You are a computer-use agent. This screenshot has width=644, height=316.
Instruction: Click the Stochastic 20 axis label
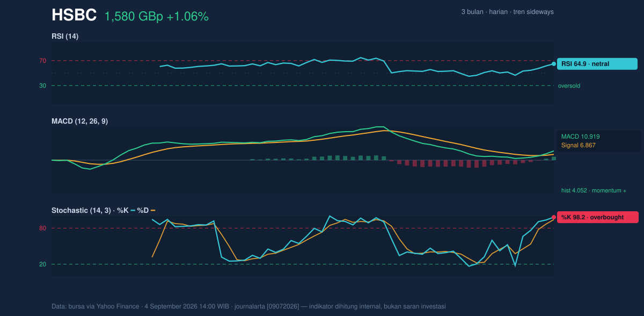[42, 264]
